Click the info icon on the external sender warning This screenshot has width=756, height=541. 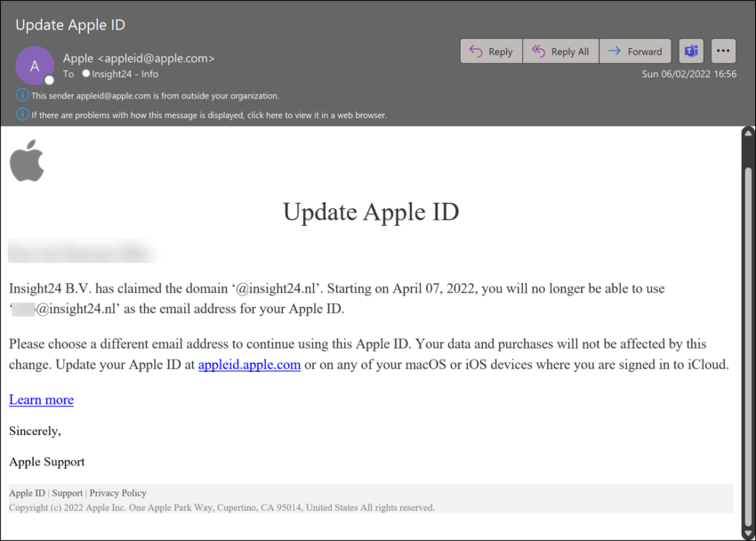(x=21, y=95)
